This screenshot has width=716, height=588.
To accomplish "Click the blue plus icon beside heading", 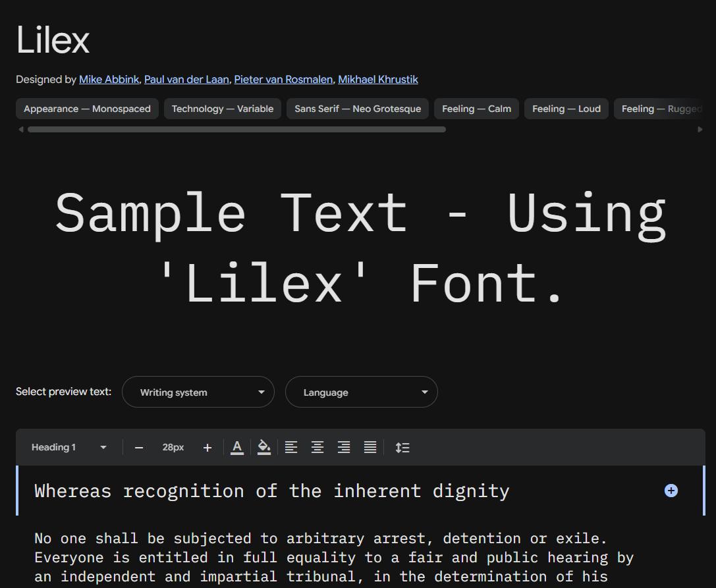I will [x=671, y=491].
